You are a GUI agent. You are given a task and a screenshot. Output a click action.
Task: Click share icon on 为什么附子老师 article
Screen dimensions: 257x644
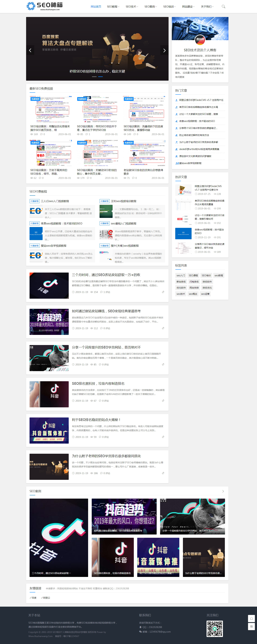pyautogui.click(x=163, y=473)
